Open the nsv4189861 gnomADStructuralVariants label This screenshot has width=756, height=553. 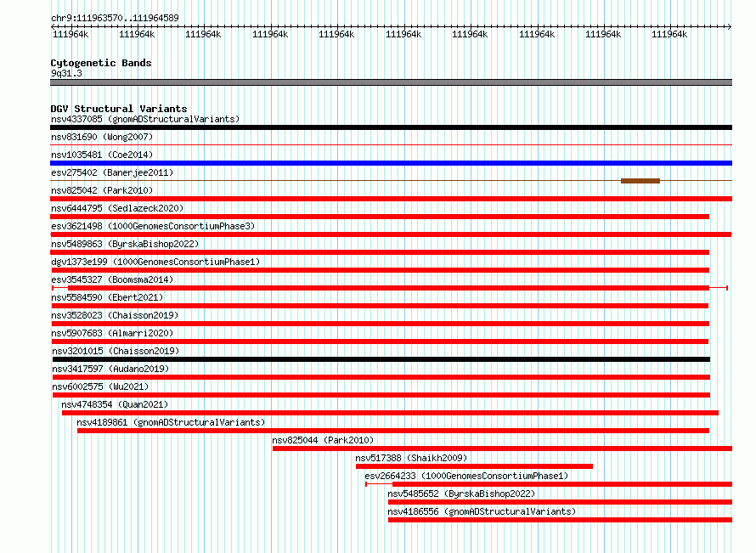click(x=171, y=422)
